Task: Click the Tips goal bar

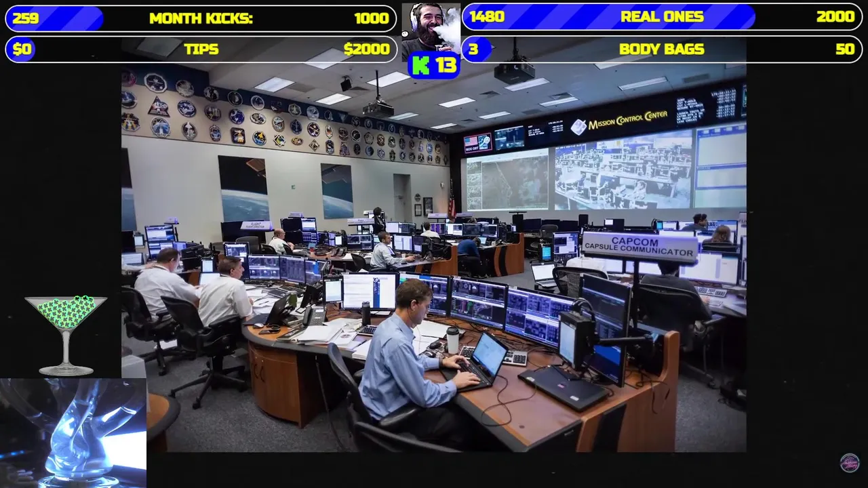Action: [x=201, y=49]
